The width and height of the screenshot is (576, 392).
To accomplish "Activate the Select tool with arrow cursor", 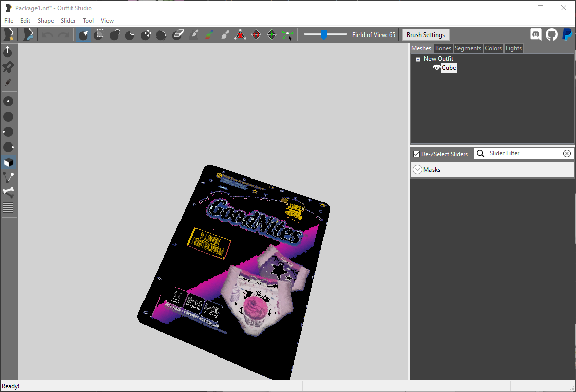I will click(x=83, y=35).
